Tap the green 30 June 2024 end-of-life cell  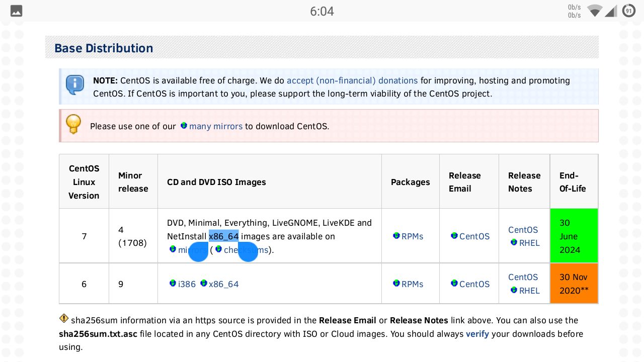[x=574, y=236]
